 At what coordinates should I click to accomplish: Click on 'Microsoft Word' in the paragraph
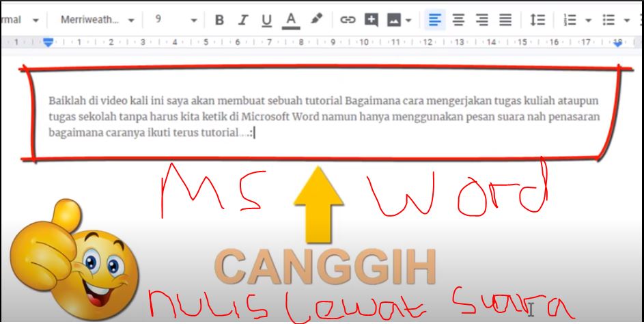280,117
